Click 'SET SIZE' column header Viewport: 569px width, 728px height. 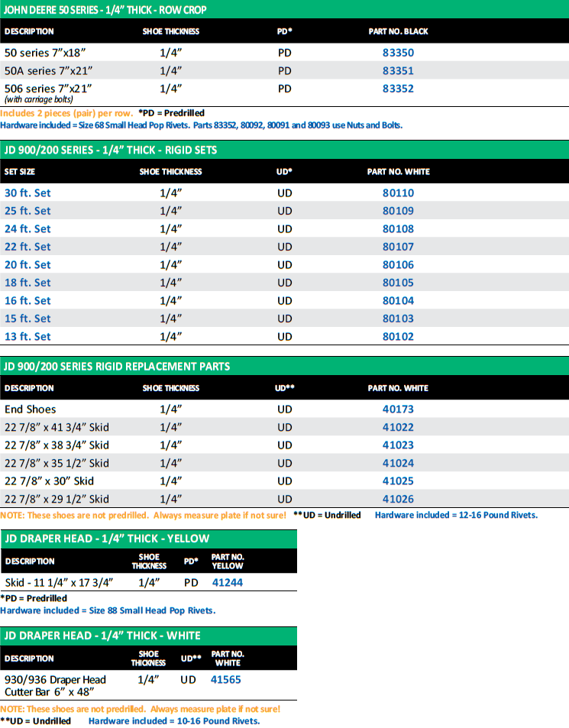pos(20,171)
